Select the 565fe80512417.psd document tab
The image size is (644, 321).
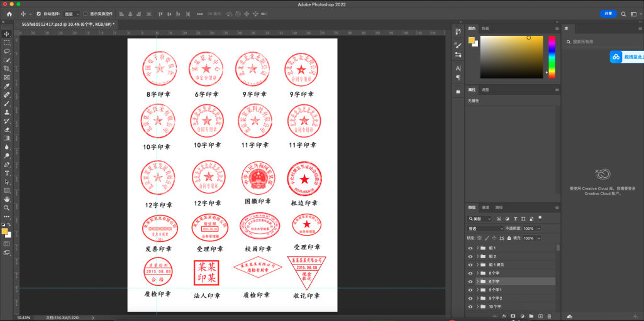67,24
